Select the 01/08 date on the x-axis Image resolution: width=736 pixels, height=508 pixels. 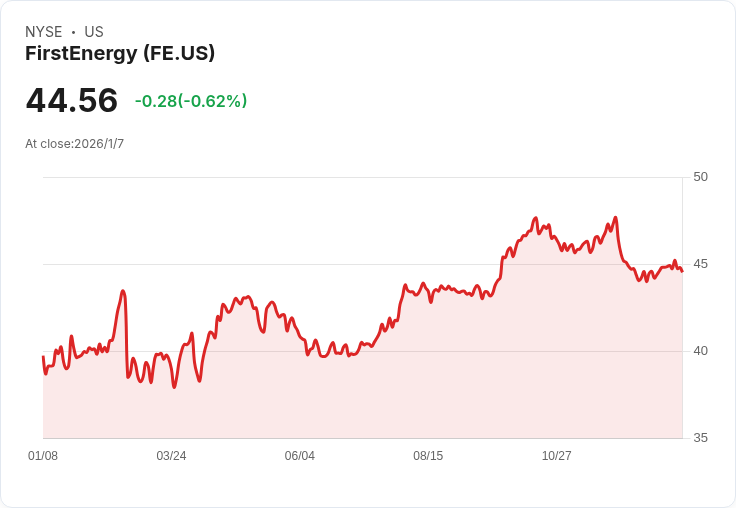tap(43, 456)
